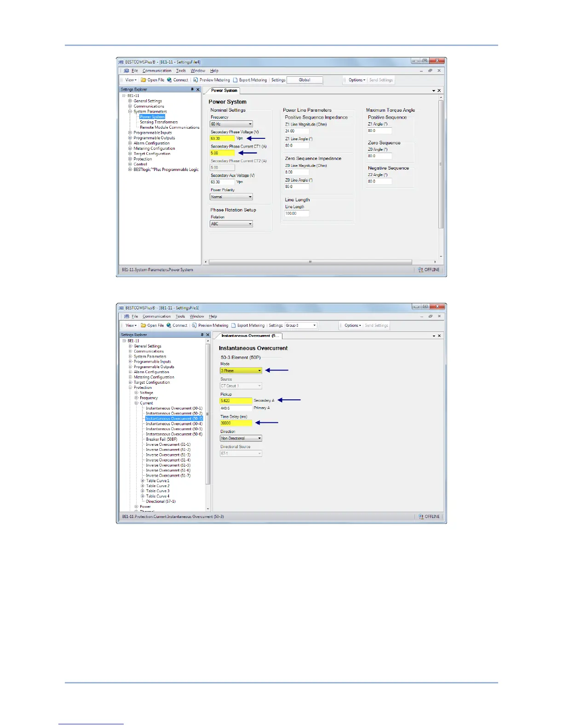Click the Line Length field 100.00
Screen dimensions: 563x728
[x=297, y=213]
